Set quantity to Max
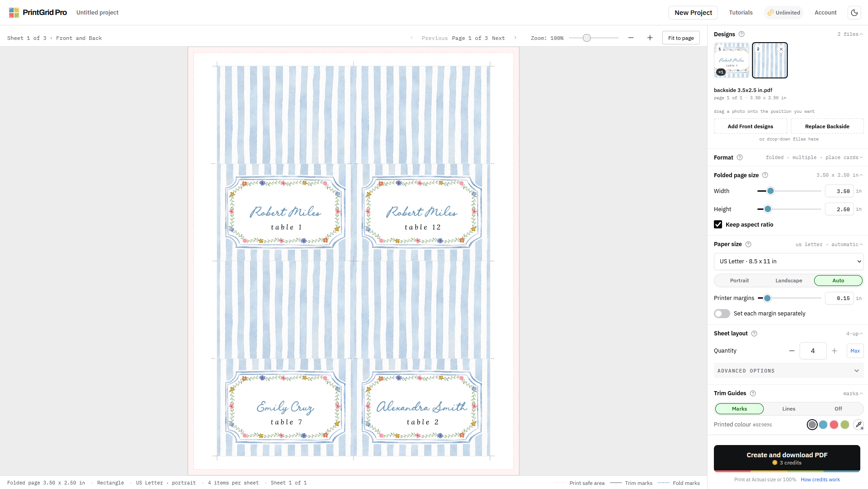The width and height of the screenshot is (868, 489). (x=855, y=351)
